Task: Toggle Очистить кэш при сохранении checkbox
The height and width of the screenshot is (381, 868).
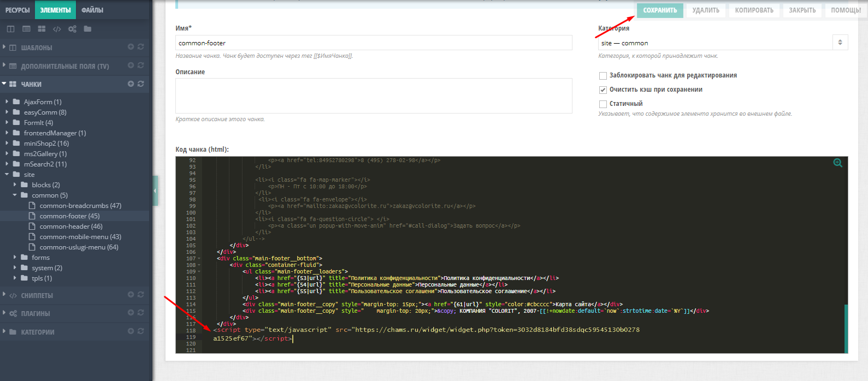Action: coord(603,90)
